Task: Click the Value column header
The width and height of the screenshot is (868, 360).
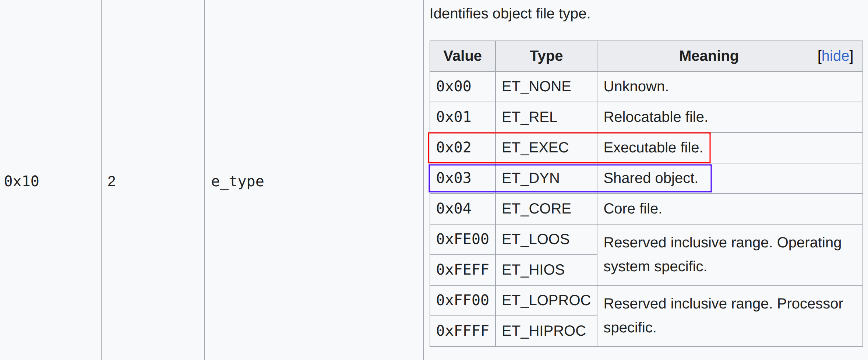Action: [462, 56]
